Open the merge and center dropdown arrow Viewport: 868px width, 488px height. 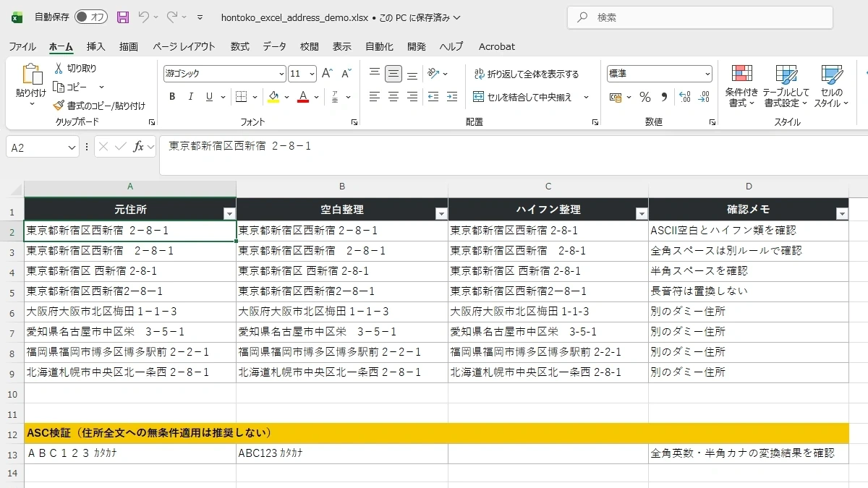(x=586, y=97)
